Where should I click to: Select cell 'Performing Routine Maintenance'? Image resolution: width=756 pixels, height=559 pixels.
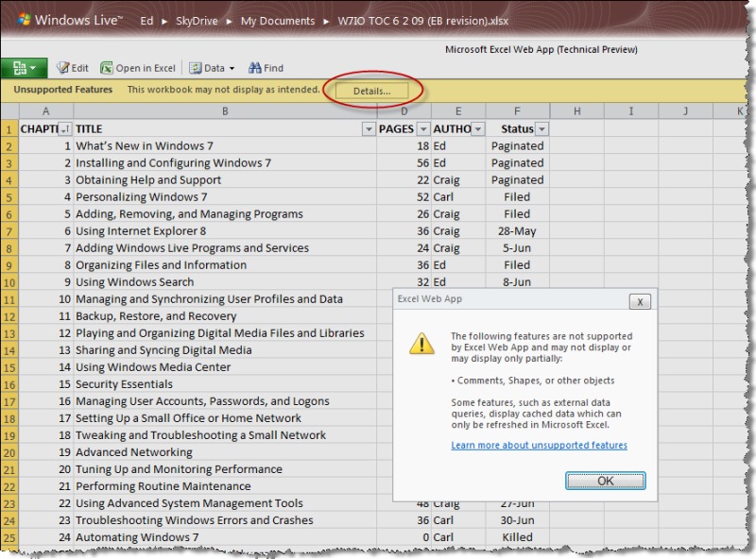[225, 486]
